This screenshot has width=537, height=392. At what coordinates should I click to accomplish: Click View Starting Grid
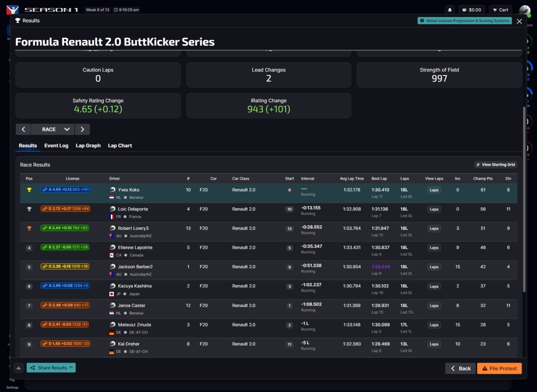click(496, 165)
